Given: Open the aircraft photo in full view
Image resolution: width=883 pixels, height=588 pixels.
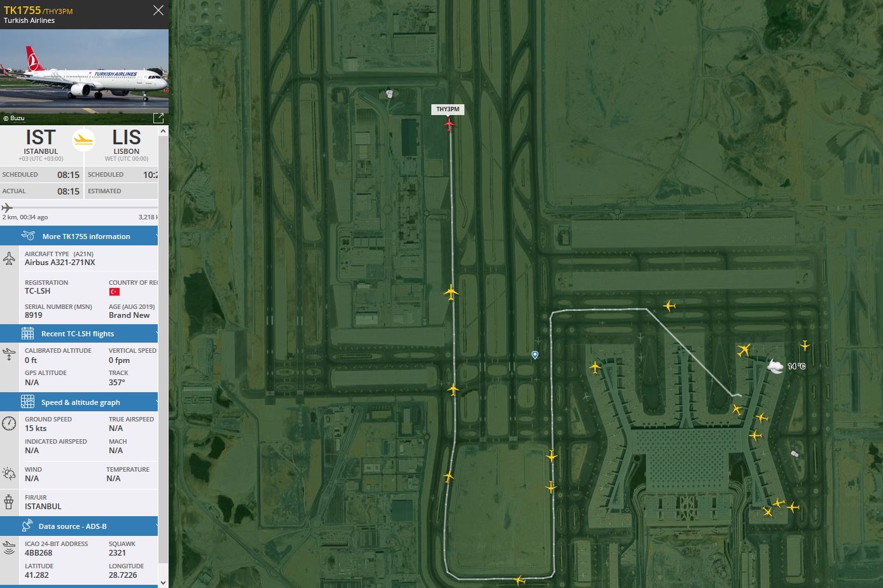Looking at the screenshot, I should click(158, 118).
